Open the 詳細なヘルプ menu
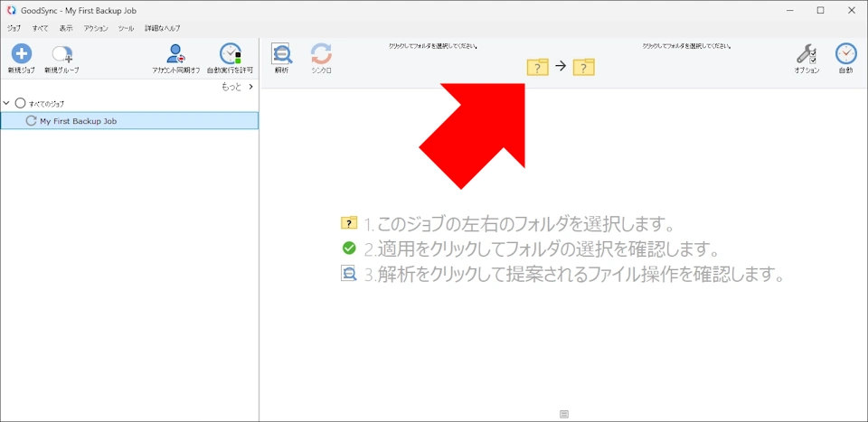The height and width of the screenshot is (422, 868). (162, 28)
